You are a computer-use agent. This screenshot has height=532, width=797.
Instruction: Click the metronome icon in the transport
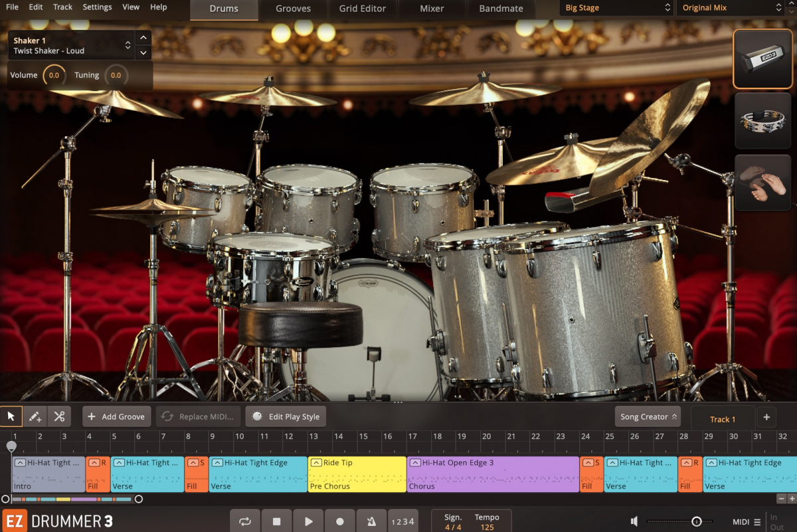(371, 521)
